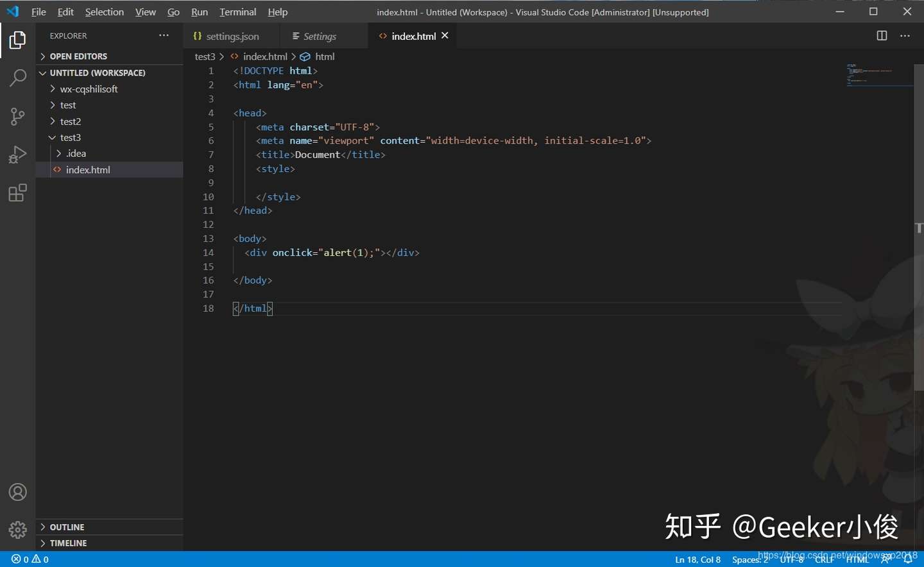Click the VS Code logo icon
The image size is (924, 567).
tap(13, 12)
